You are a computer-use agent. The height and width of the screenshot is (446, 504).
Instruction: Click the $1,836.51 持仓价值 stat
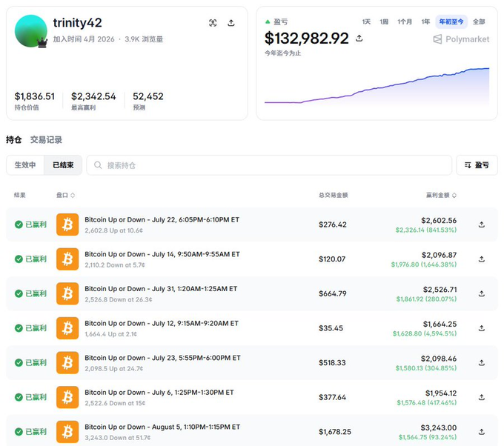[34, 101]
